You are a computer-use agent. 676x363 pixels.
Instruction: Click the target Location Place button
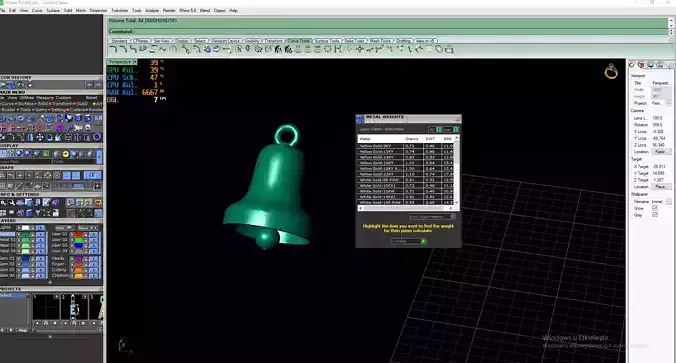[x=660, y=187]
